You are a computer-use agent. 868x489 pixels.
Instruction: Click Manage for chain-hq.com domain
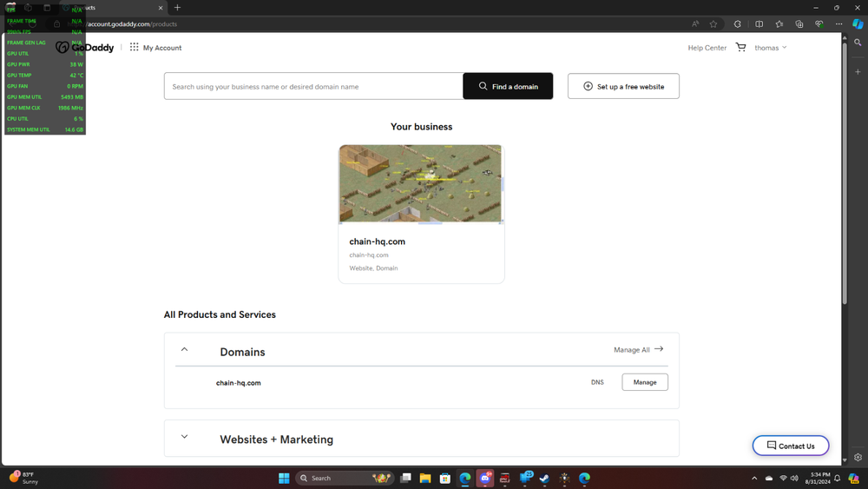click(645, 382)
